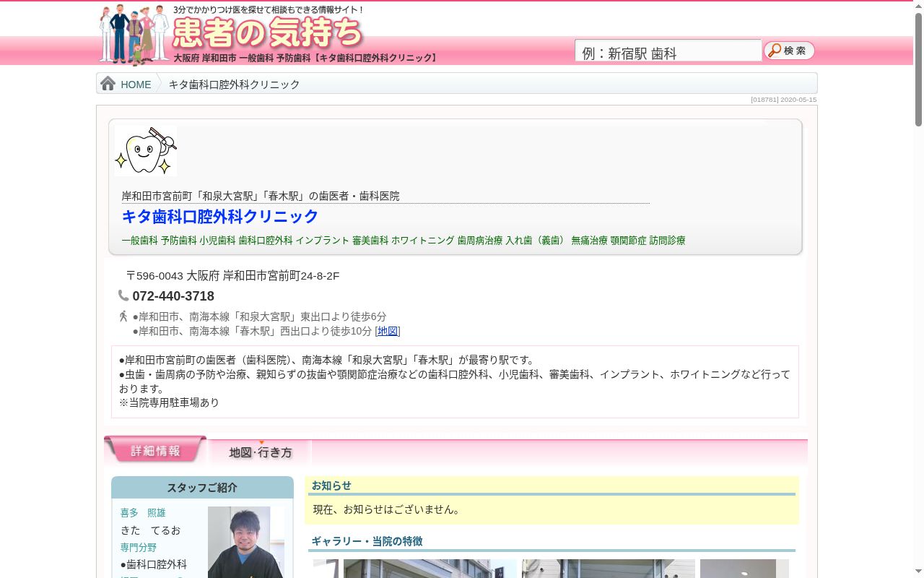Click the address 〒596-0043 大阪府 岸和田市宮前町24-8-2F
Image resolution: width=924 pixels, height=578 pixels.
pos(232,276)
